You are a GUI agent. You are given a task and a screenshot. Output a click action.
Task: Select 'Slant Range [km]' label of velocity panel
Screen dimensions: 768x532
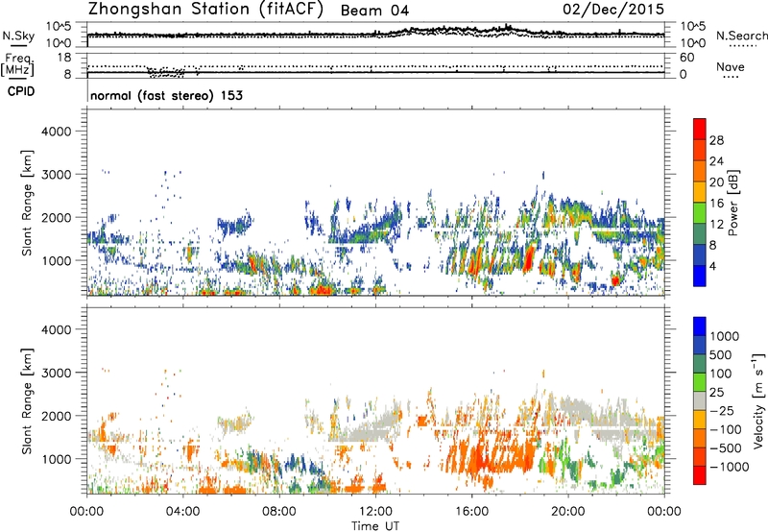(27, 401)
